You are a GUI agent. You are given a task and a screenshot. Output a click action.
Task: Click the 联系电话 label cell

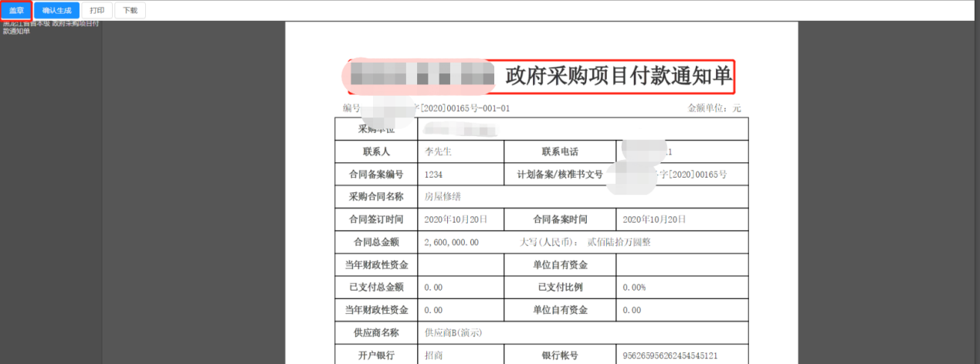[560, 151]
